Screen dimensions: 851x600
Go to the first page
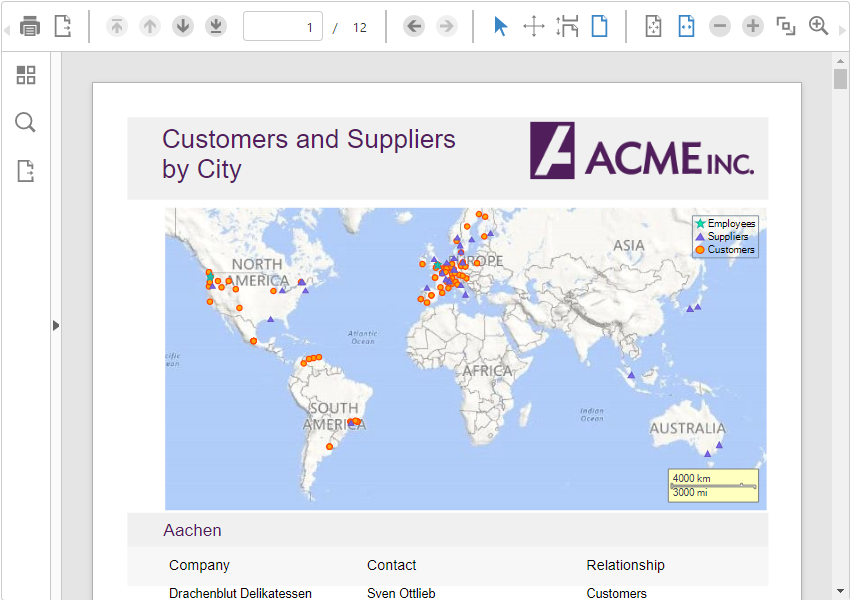pos(117,26)
